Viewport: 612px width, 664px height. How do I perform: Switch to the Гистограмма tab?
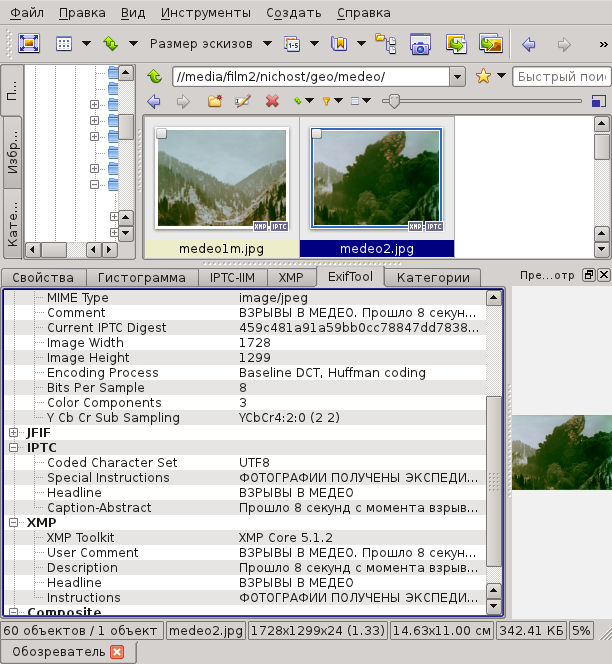142,278
